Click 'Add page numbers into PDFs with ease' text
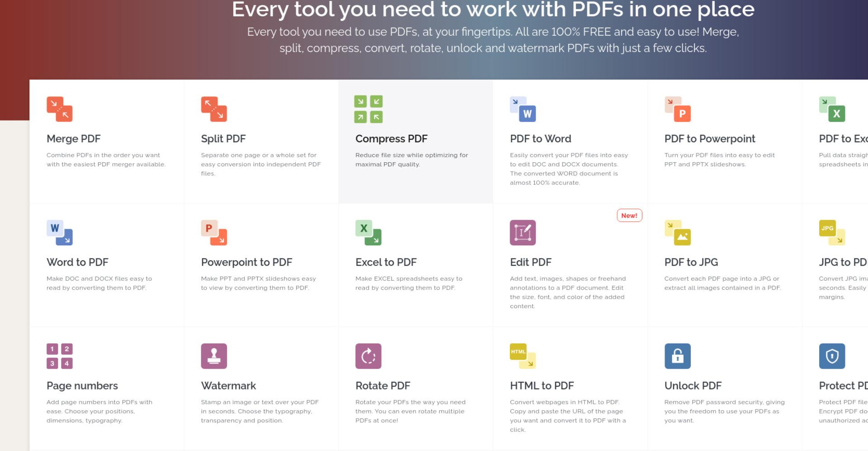The height and width of the screenshot is (451, 868). [99, 411]
